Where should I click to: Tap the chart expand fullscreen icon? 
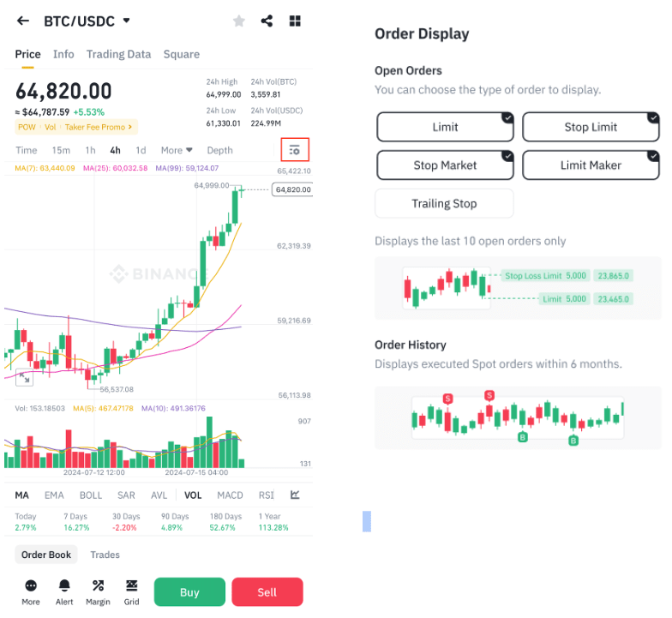coord(23,377)
